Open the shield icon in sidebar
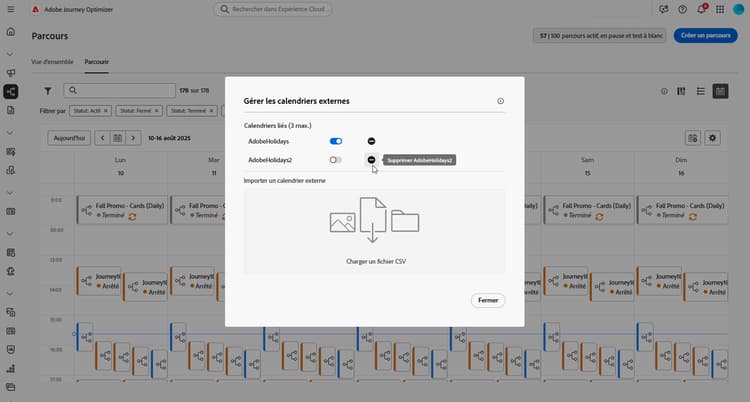 click(x=11, y=349)
